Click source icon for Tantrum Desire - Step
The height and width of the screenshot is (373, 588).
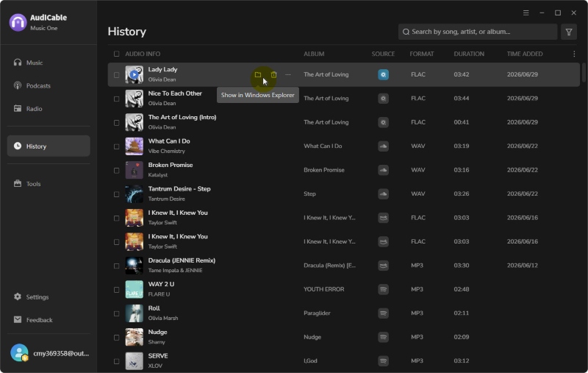[383, 194]
